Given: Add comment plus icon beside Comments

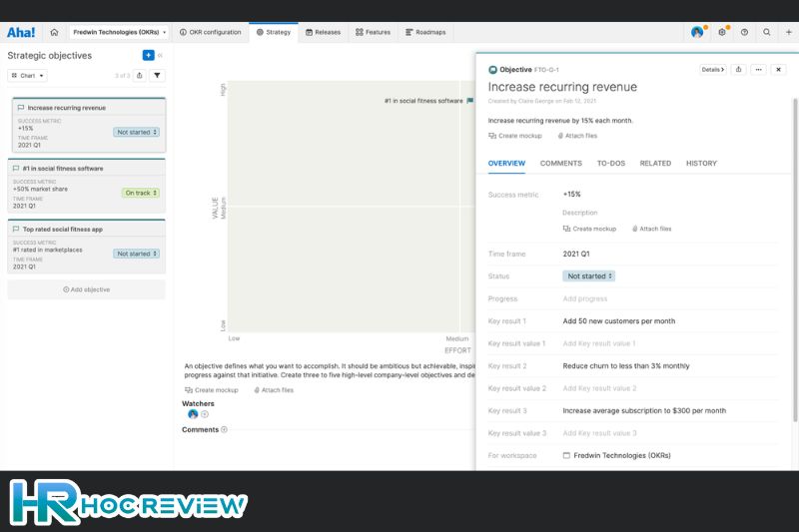Looking at the screenshot, I should (224, 429).
